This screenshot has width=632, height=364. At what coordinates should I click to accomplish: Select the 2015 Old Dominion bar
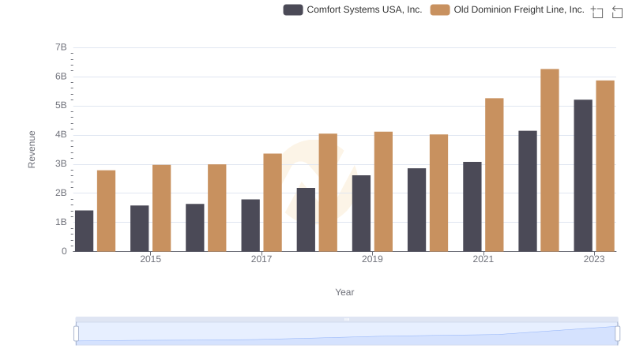[x=162, y=208]
